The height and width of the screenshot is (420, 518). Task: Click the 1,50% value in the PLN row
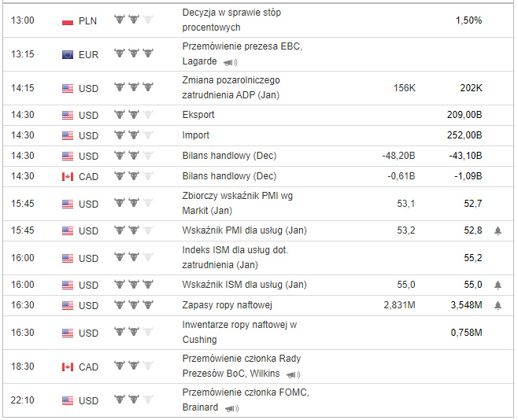468,20
